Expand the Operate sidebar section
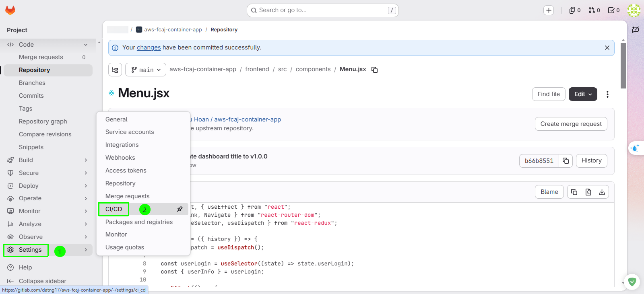The image size is (644, 294). 48,198
